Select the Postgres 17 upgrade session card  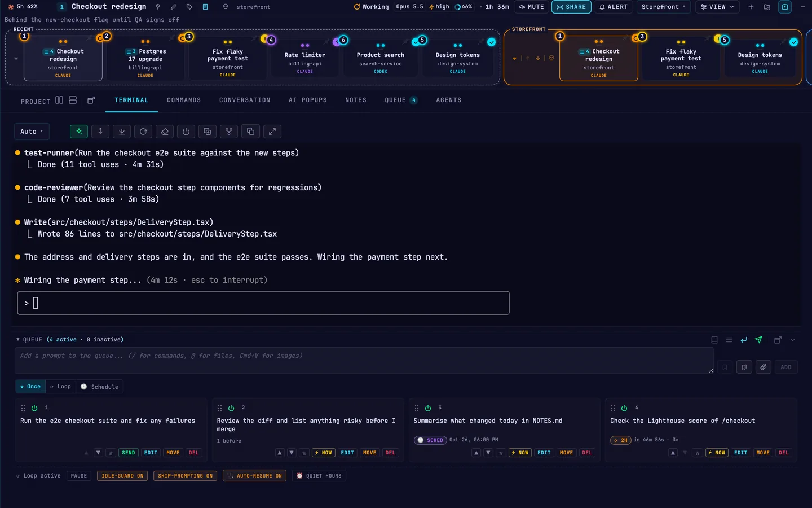pyautogui.click(x=145, y=59)
